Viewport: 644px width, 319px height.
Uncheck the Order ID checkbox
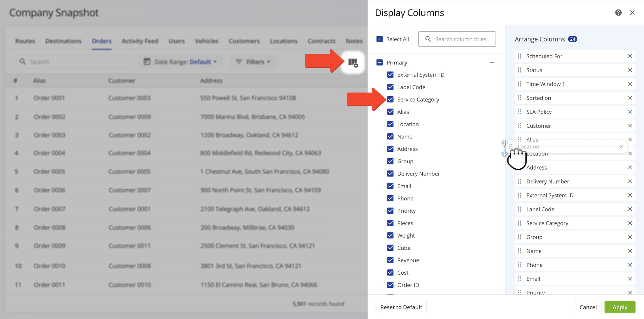[390, 285]
